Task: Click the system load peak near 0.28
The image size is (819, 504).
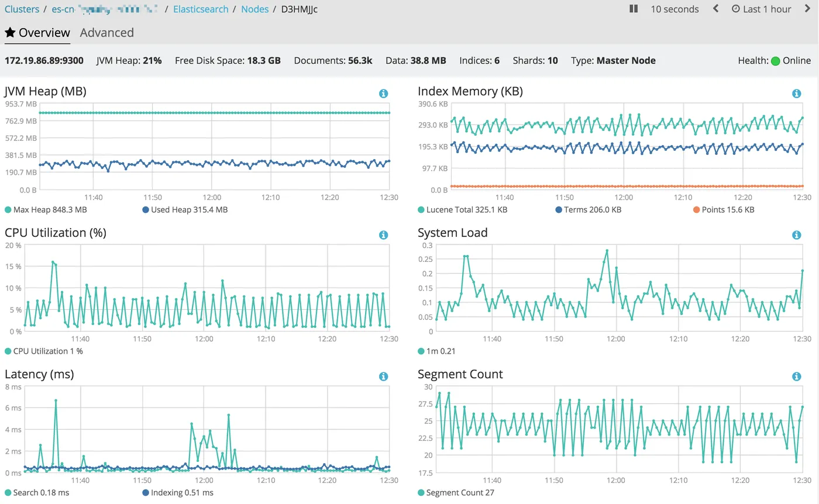Action: 607,251
